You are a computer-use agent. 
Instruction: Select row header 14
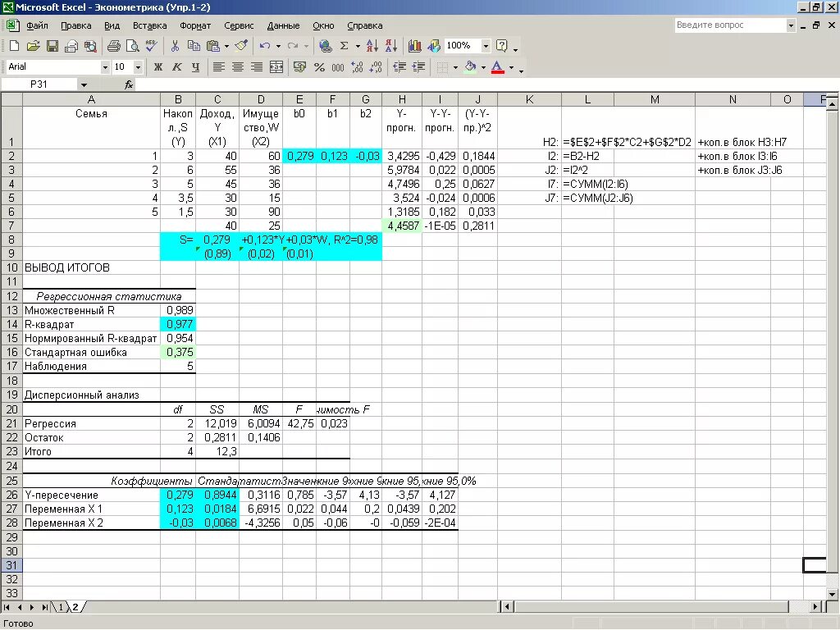11,324
